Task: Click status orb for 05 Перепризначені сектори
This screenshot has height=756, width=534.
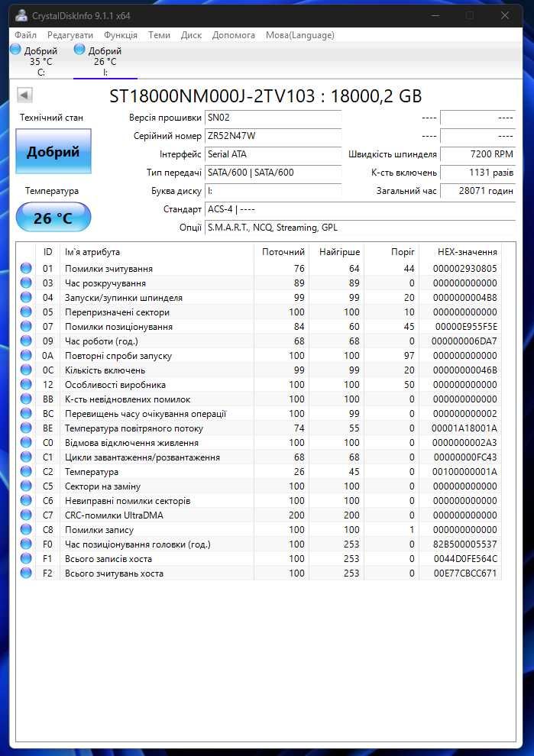Action: (x=26, y=312)
